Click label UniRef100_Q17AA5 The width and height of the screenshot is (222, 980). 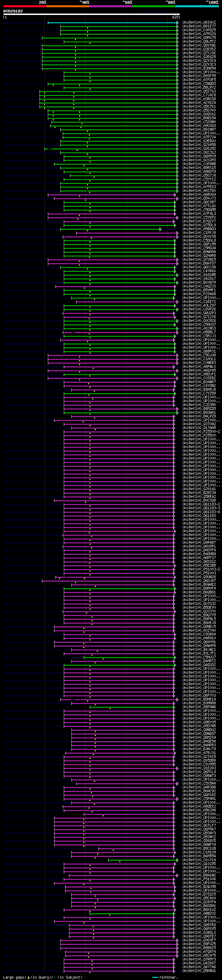point(199,428)
